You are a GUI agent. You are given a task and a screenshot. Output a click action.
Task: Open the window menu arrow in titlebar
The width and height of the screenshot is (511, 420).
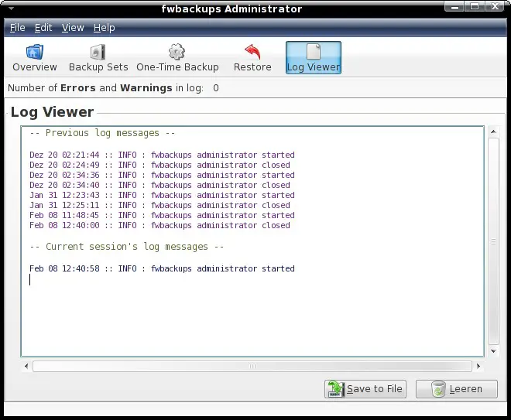coord(11,9)
